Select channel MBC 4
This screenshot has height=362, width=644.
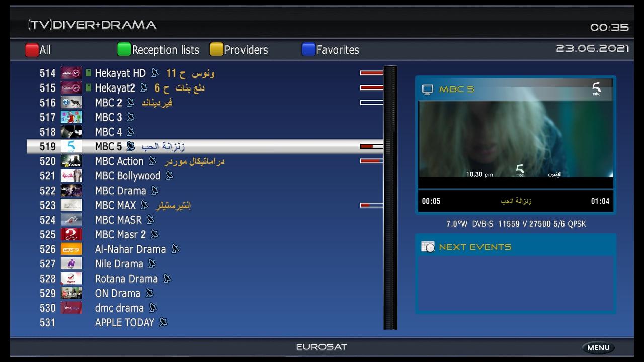205,132
